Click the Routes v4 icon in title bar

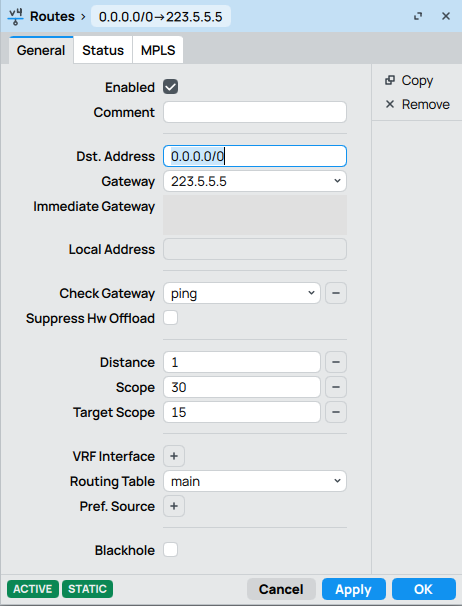(x=15, y=17)
